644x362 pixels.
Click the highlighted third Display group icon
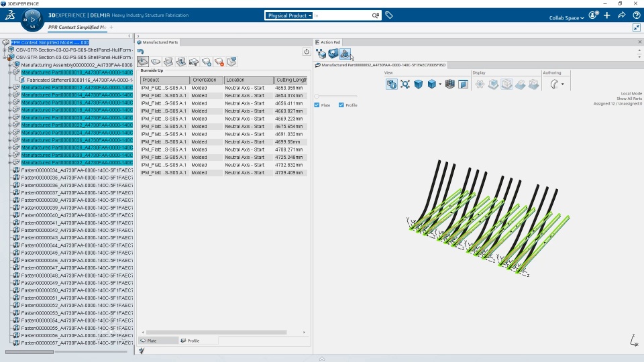coord(506,84)
